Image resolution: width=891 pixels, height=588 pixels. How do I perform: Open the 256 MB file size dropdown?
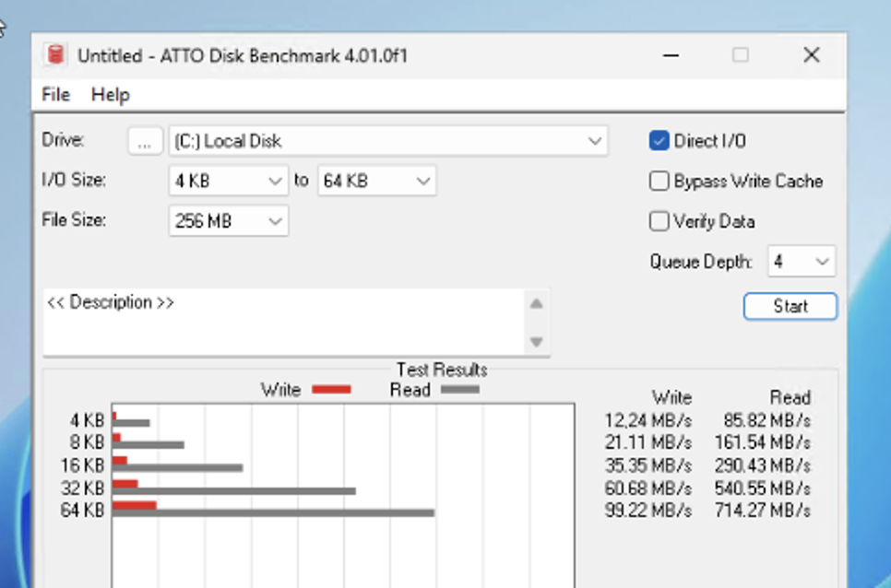tap(229, 221)
